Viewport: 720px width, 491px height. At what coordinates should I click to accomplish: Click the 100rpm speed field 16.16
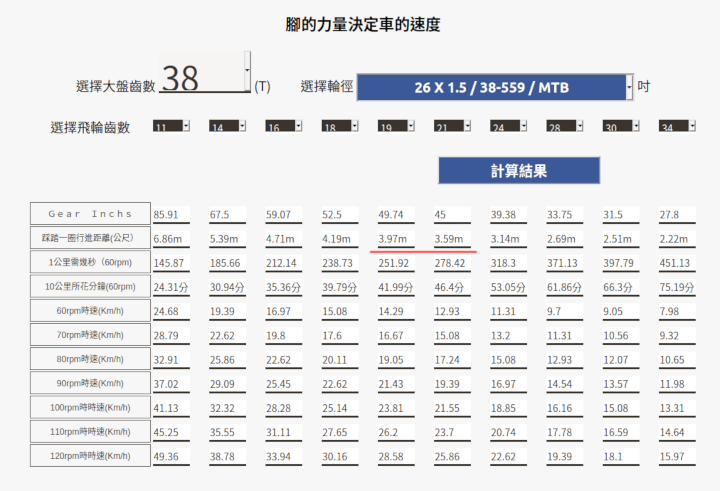click(x=565, y=409)
